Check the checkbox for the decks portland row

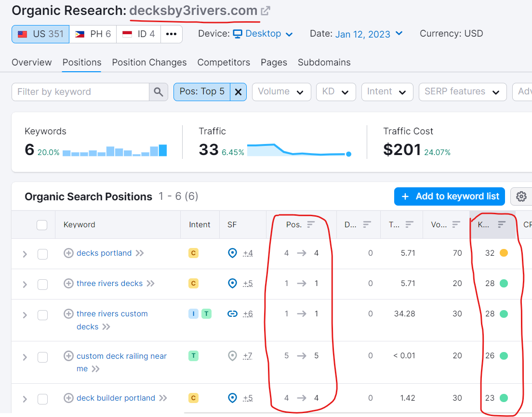pyautogui.click(x=42, y=253)
